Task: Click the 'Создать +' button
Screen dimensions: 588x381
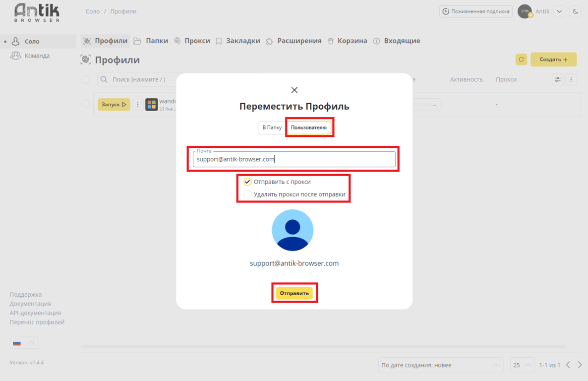Action: coord(553,60)
